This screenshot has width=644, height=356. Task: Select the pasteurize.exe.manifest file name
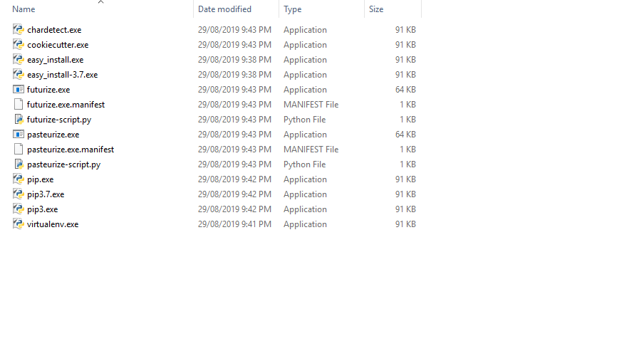71,150
